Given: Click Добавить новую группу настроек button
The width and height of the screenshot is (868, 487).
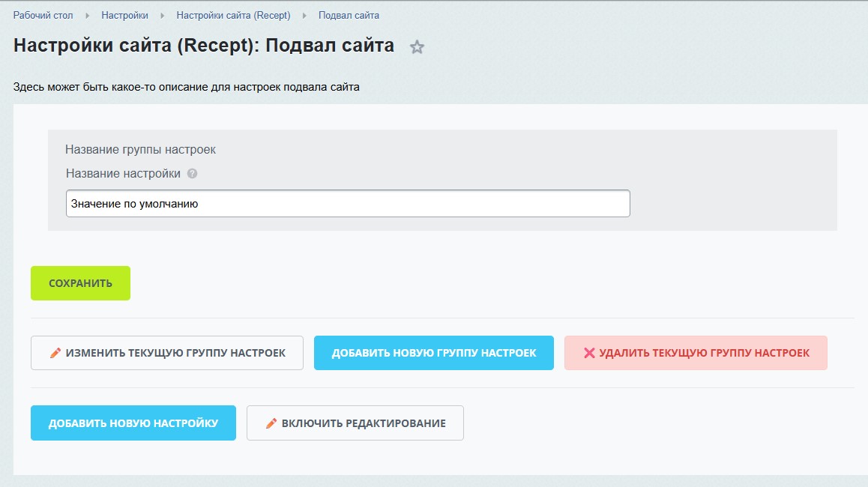Looking at the screenshot, I should point(433,353).
